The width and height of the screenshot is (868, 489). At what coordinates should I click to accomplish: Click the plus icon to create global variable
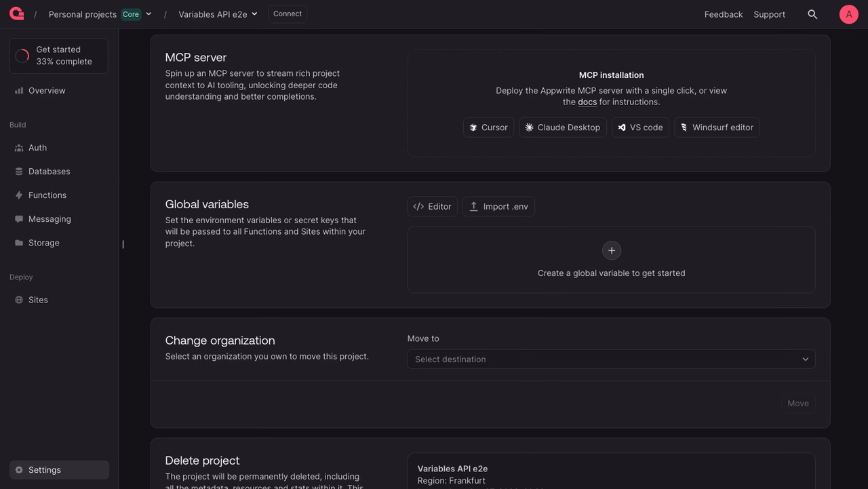612,250
